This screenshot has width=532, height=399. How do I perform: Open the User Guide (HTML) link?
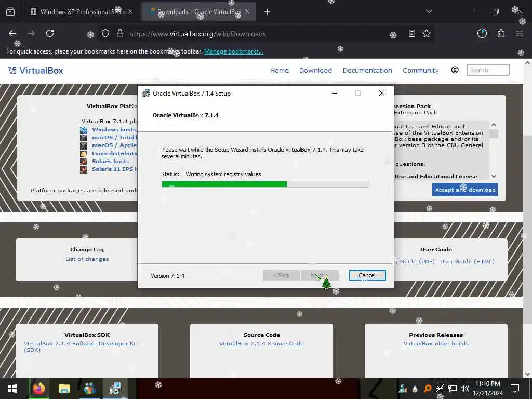pos(467,262)
